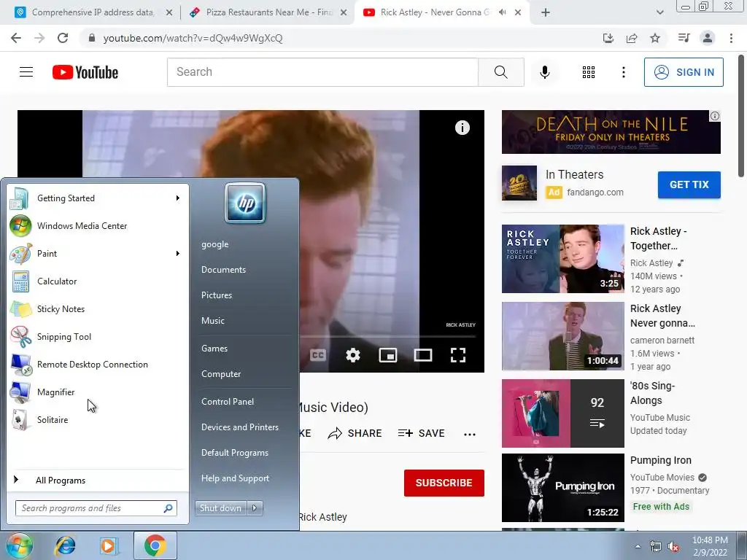Go back in browser
The width and height of the screenshot is (747, 560).
click(16, 38)
